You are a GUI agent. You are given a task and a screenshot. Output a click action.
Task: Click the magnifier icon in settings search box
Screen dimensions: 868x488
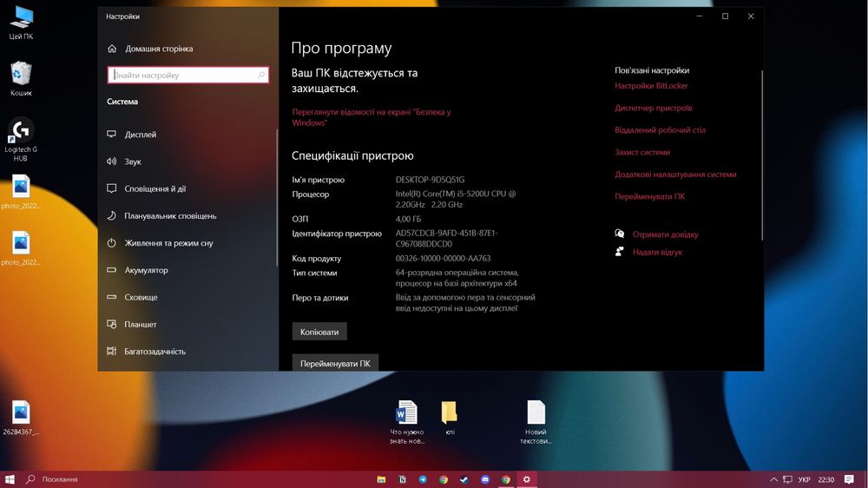pyautogui.click(x=261, y=75)
